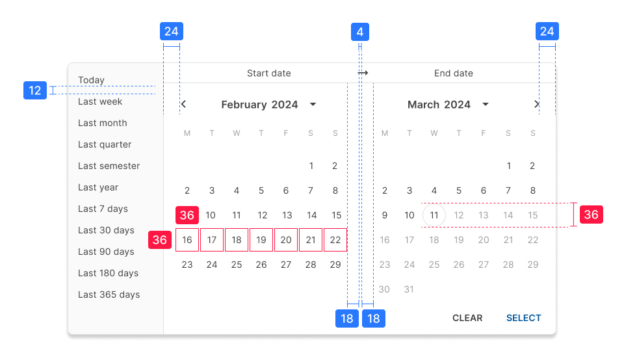Select the Today preset
The height and width of the screenshot is (364, 624).
pyautogui.click(x=92, y=80)
